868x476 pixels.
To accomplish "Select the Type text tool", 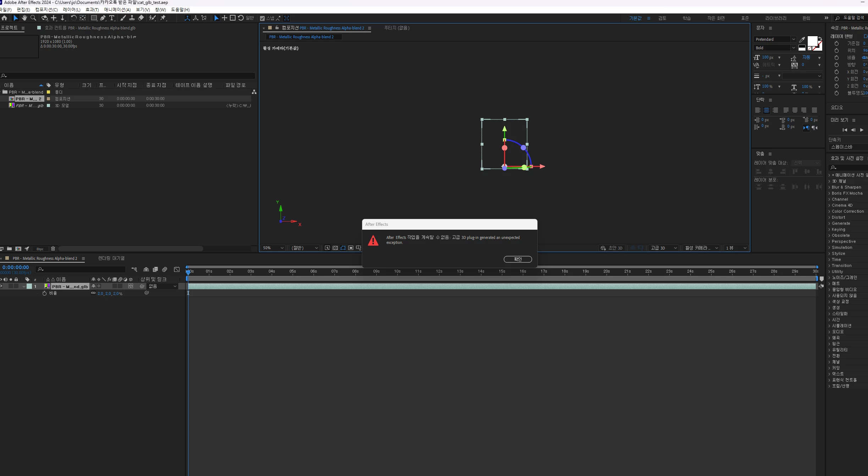I will [x=112, y=18].
